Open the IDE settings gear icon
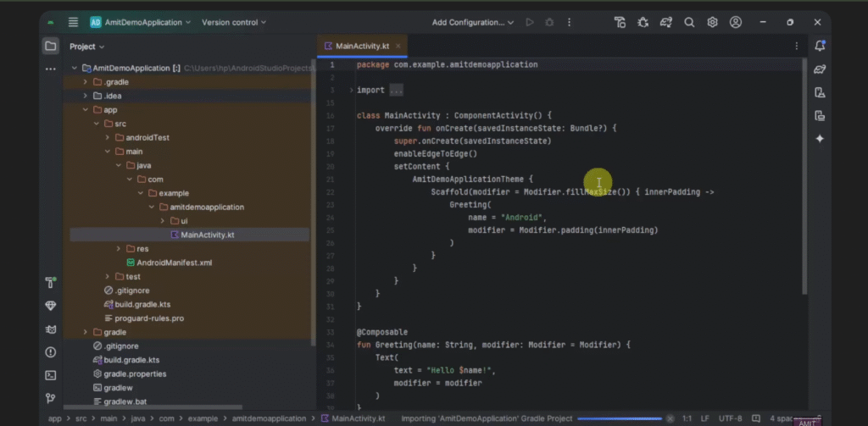This screenshot has width=868, height=426. coord(712,22)
